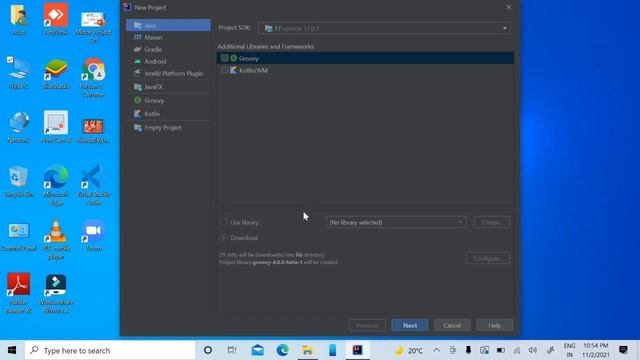Select the Zoom desktop icon
This screenshot has height=360, width=640.
(93, 236)
